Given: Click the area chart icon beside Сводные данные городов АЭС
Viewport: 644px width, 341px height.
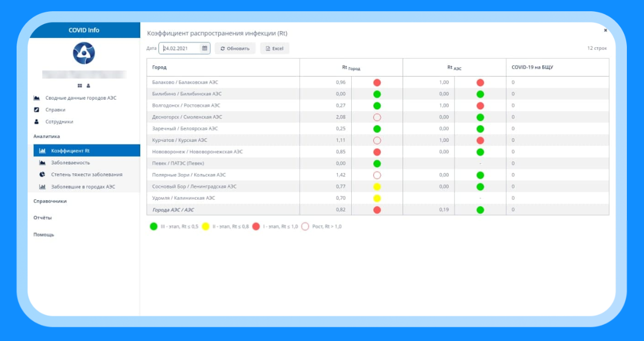Looking at the screenshot, I should (37, 98).
